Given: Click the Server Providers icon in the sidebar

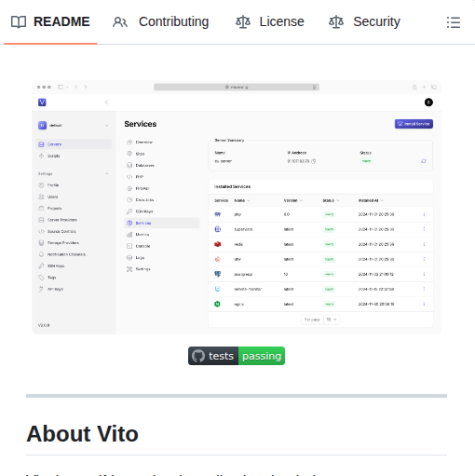Looking at the screenshot, I should tap(41, 220).
